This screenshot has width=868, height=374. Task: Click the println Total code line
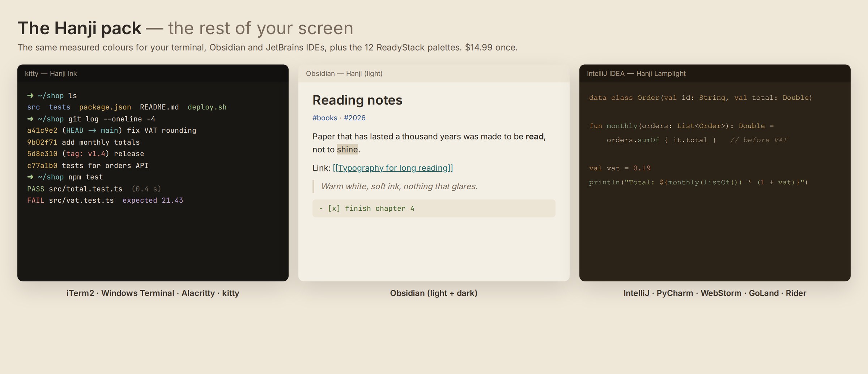[x=698, y=182]
